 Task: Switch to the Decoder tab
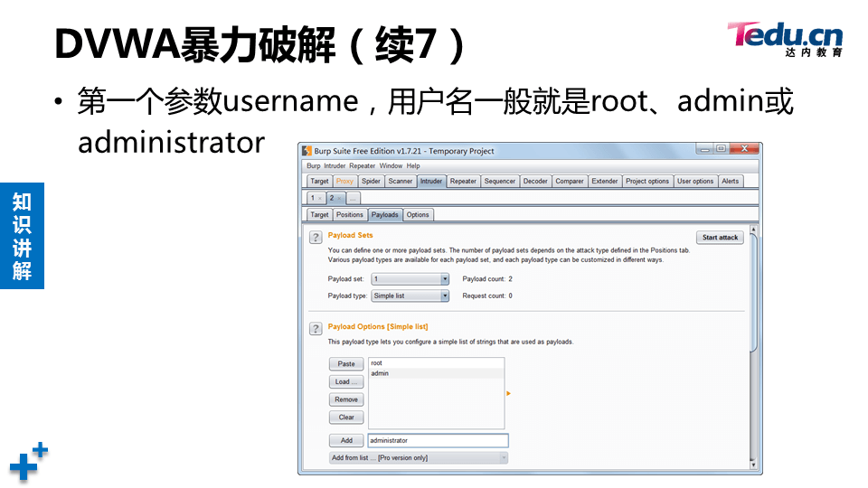click(x=535, y=181)
